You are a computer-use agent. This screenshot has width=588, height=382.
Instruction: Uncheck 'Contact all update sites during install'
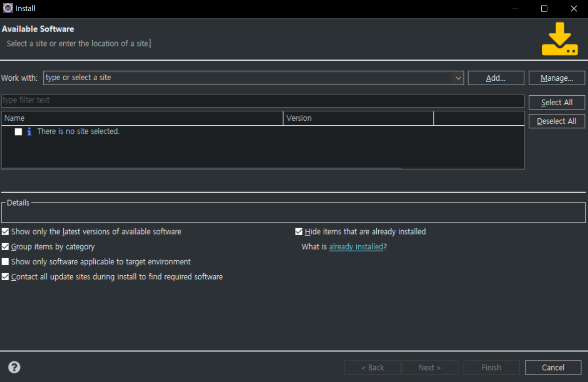tap(6, 277)
